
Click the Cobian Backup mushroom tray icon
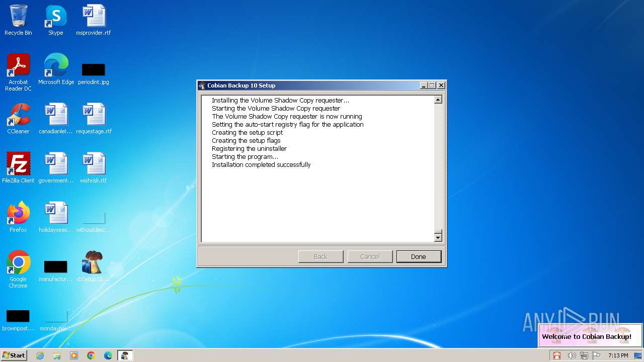pyautogui.click(x=557, y=355)
